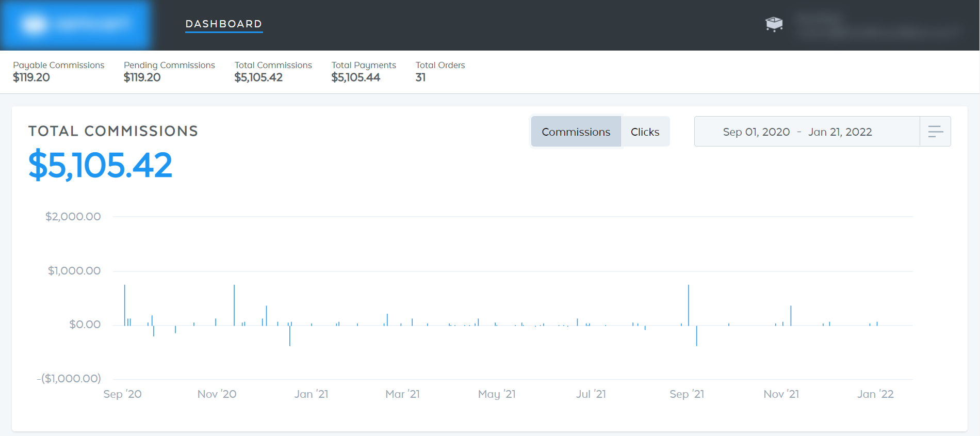Click the tall commission bar in early Sep '20
This screenshot has width=980, height=436.
pyautogui.click(x=124, y=304)
